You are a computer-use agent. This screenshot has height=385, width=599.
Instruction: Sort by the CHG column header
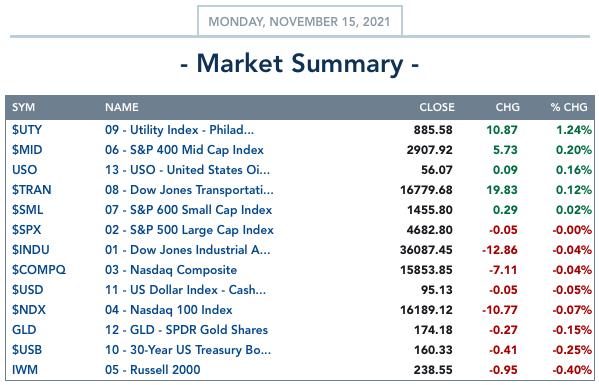click(507, 107)
